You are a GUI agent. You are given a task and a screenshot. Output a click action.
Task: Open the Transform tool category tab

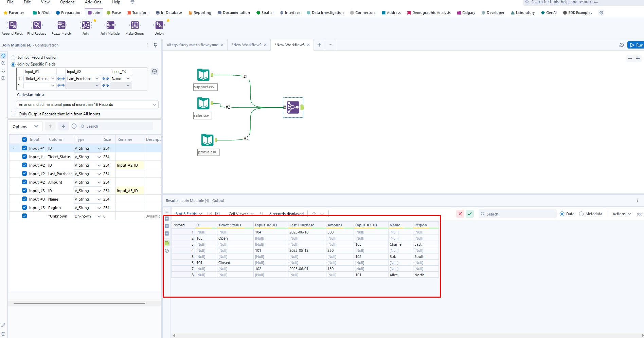[138, 13]
